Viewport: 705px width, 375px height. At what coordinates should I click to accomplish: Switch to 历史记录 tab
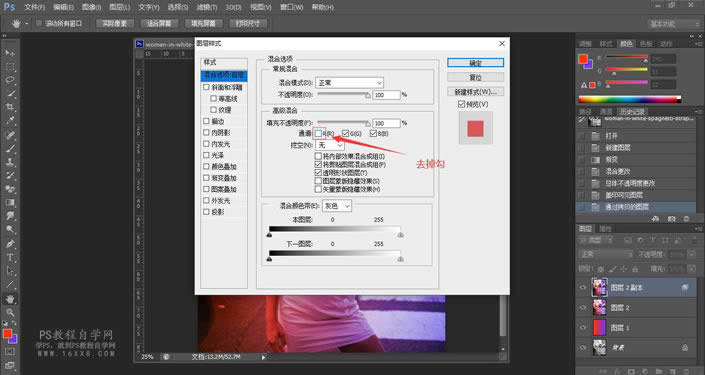632,112
